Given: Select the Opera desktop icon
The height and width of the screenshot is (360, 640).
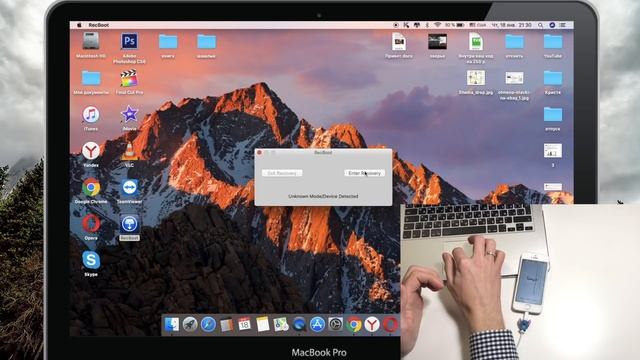Looking at the screenshot, I should [91, 224].
